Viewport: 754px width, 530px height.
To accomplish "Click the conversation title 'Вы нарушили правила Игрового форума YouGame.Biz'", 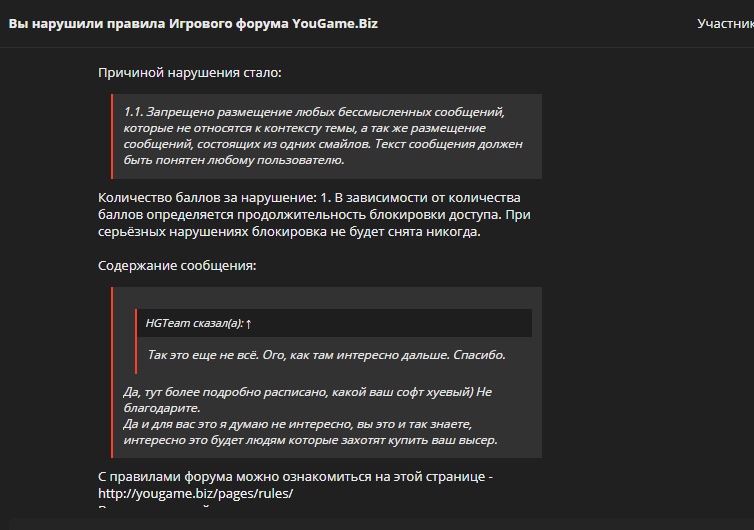I will pos(193,24).
